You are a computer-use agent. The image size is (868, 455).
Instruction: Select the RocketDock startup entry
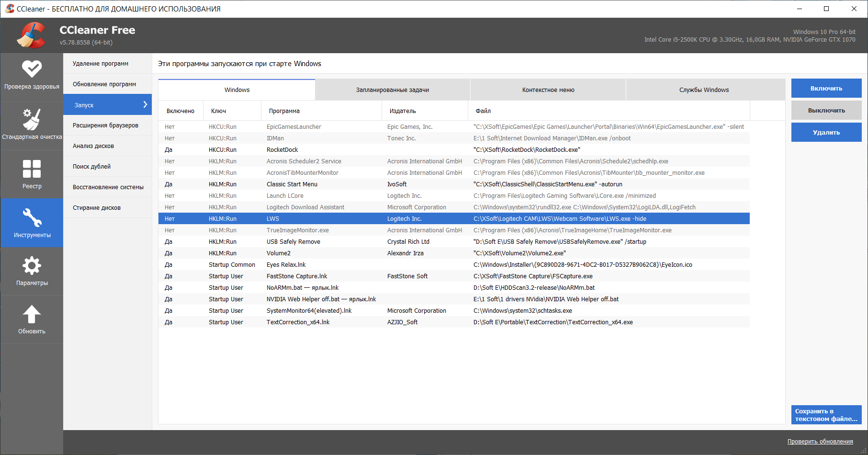[454, 150]
